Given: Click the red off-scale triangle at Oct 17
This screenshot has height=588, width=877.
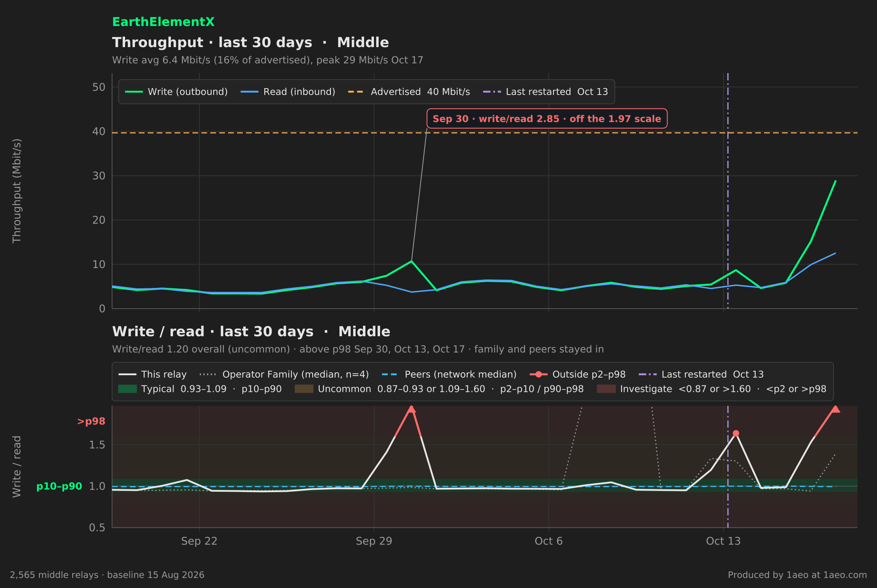Looking at the screenshot, I should point(835,409).
